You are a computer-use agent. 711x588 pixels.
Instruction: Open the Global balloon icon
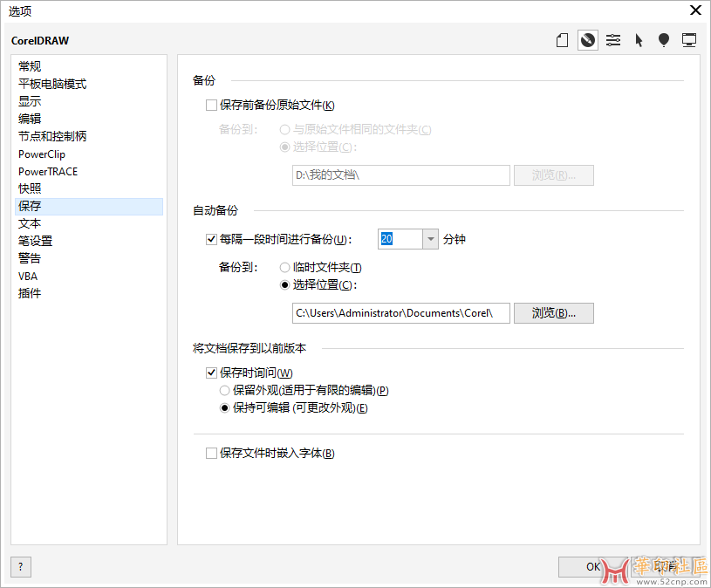pyautogui.click(x=664, y=40)
